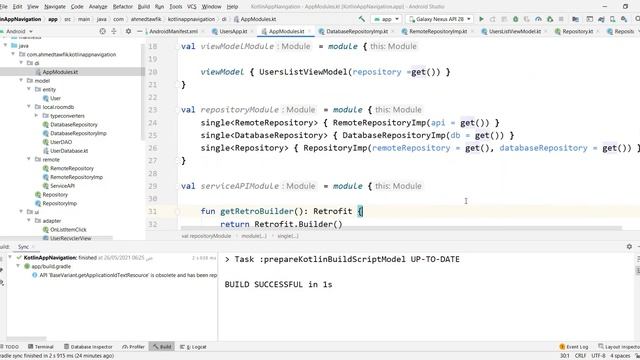Open UserDatabase.kt in project tree
Viewport: 640px width, 360px height.
point(69,151)
